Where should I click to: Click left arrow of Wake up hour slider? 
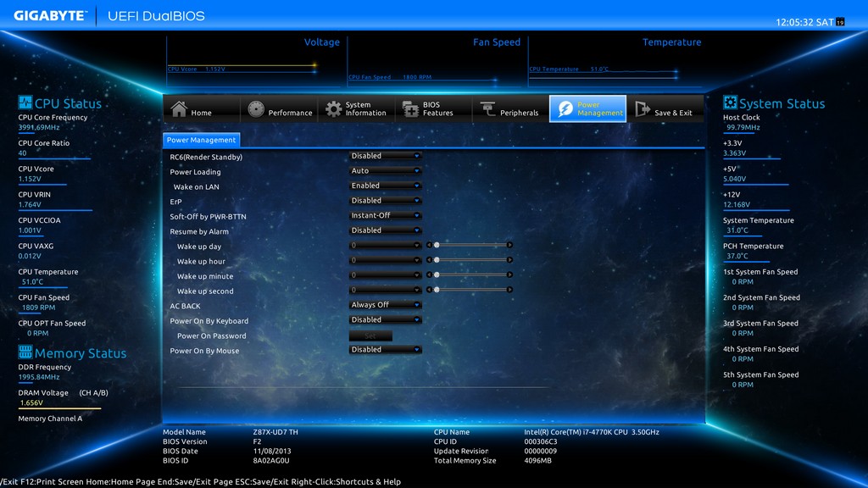pos(429,259)
